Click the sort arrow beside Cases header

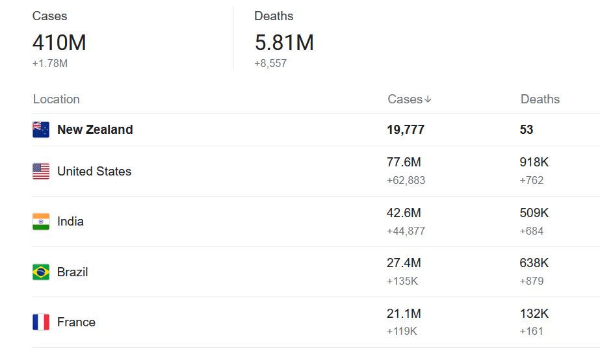point(428,99)
